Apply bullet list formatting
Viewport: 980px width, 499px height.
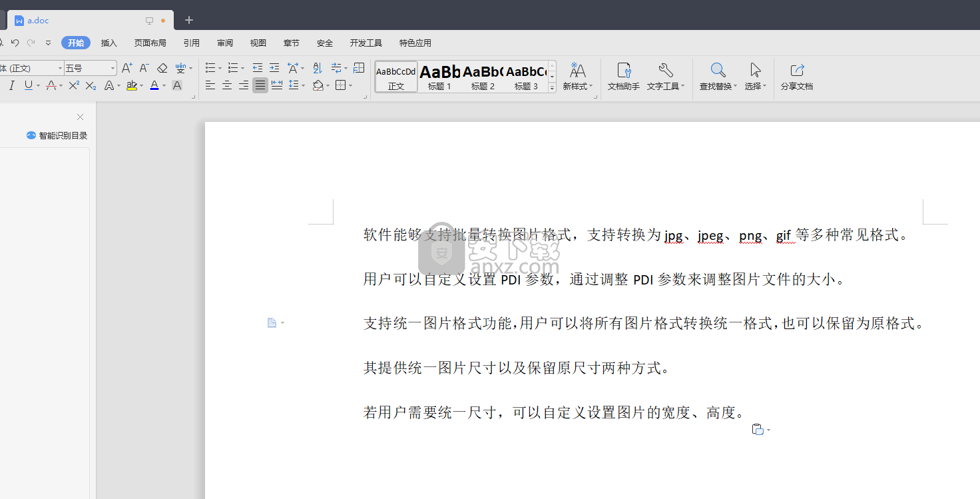tap(210, 68)
